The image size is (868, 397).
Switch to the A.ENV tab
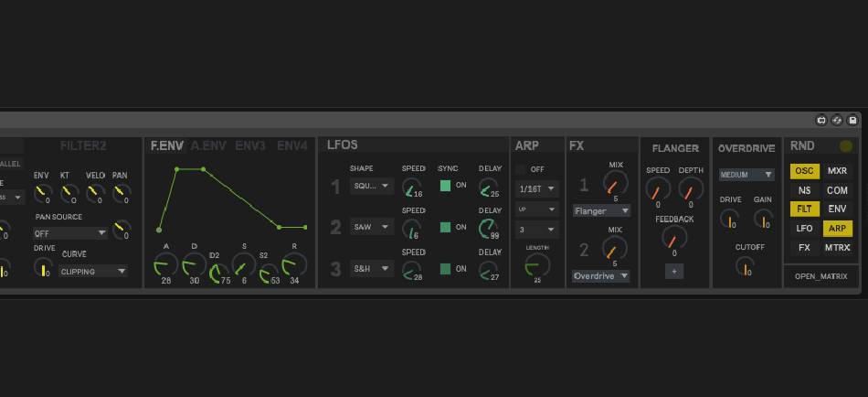208,145
